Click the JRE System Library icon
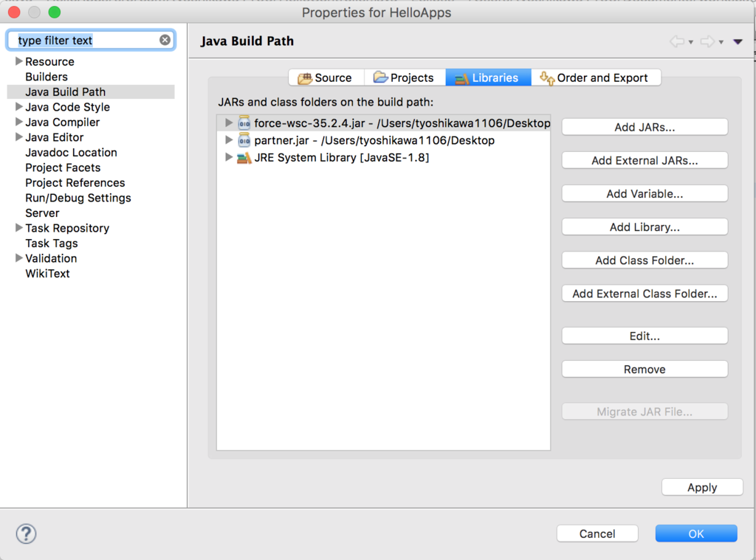This screenshot has width=756, height=560. click(244, 156)
